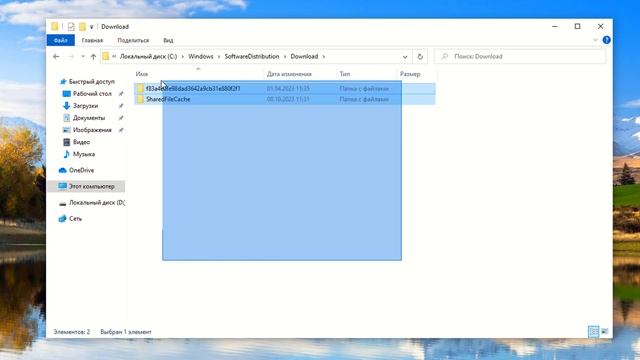The height and width of the screenshot is (360, 640).
Task: Open Explorer help question mark icon
Action: (x=607, y=40)
